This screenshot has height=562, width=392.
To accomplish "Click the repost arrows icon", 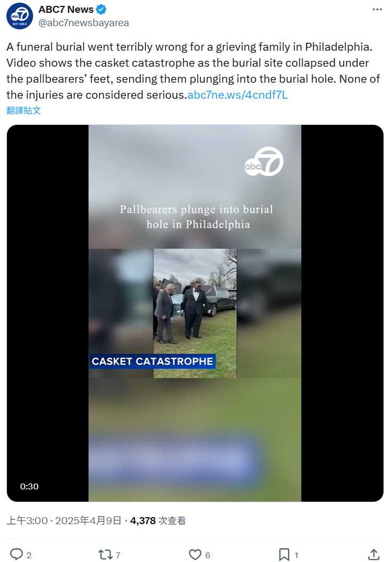I will pyautogui.click(x=105, y=555).
